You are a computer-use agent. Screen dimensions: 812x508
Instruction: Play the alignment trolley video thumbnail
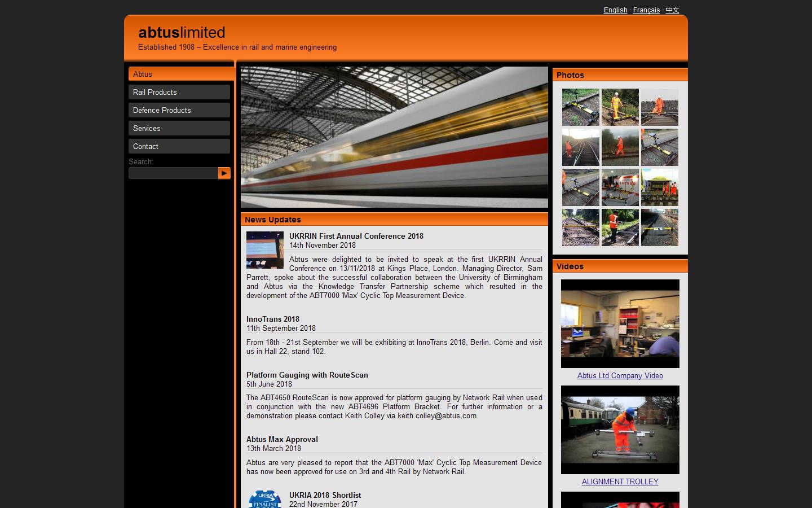[x=620, y=430]
